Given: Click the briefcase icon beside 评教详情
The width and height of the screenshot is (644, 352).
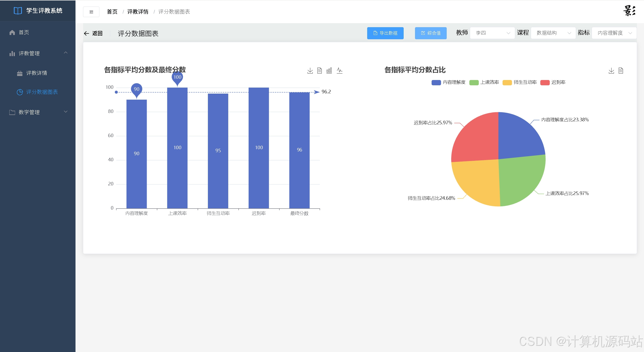Looking at the screenshot, I should 20,73.
